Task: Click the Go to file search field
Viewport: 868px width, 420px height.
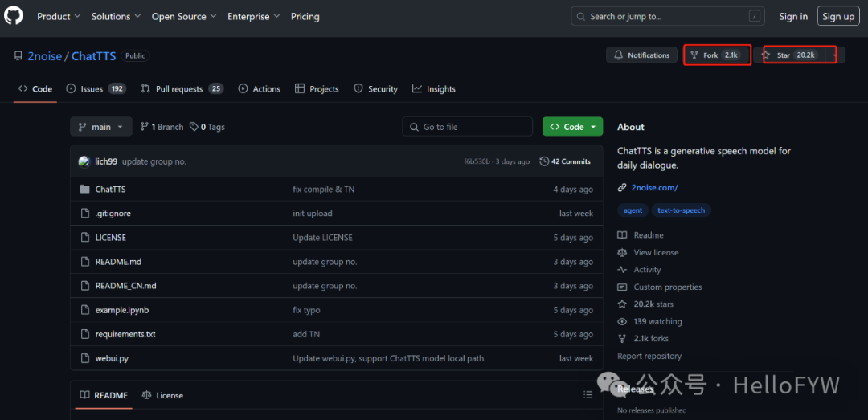Action: tap(467, 127)
